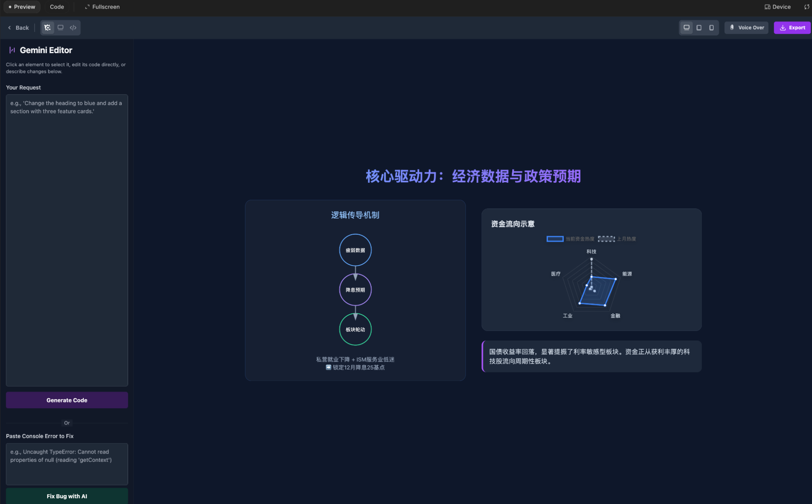The width and height of the screenshot is (812, 504).
Task: Focus the Your Request text area
Action: coord(67,240)
